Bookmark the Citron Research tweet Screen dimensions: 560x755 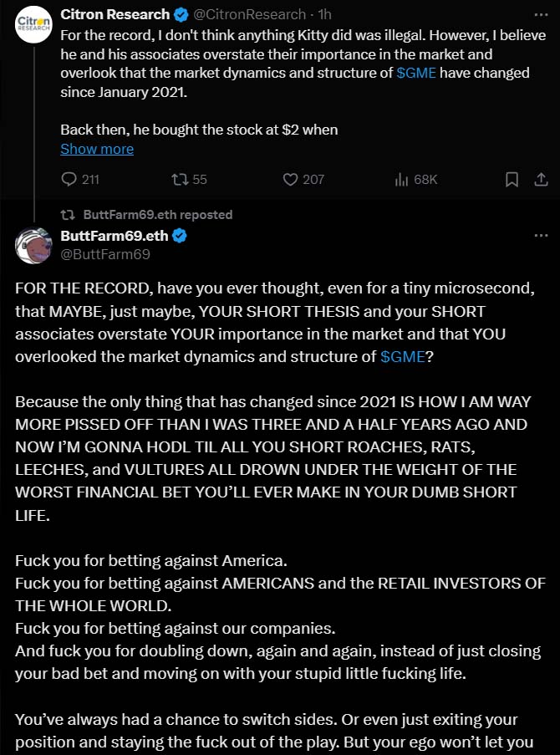click(512, 180)
